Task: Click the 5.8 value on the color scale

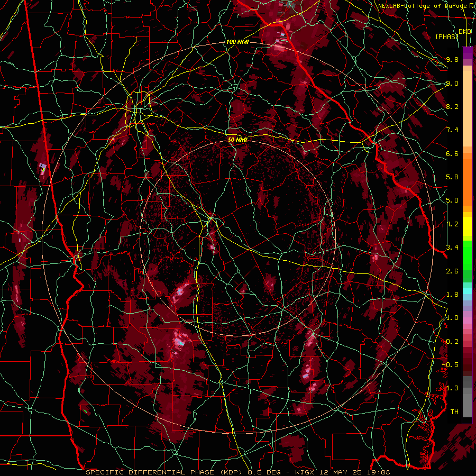Action: [452, 177]
